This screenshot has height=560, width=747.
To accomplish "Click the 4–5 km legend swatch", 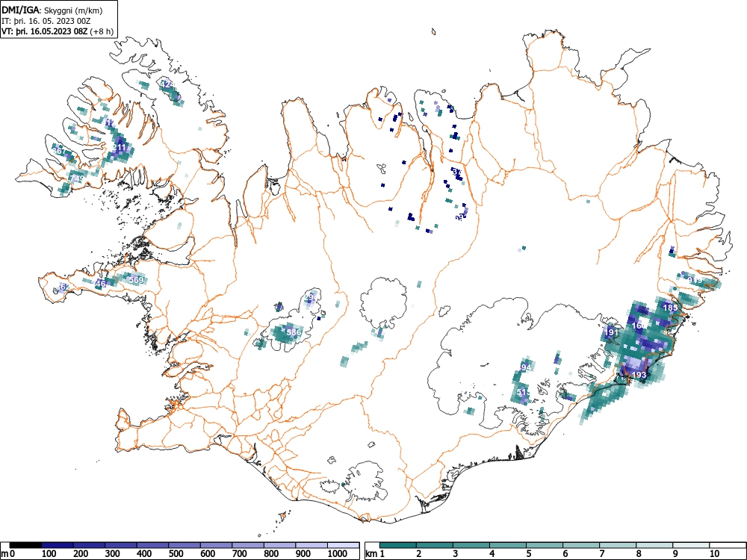I will [508, 545].
